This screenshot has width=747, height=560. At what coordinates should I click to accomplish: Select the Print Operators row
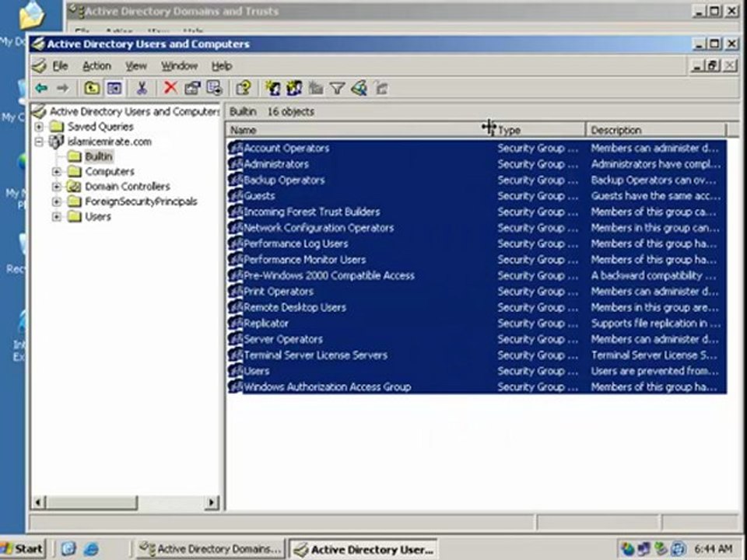click(477, 292)
